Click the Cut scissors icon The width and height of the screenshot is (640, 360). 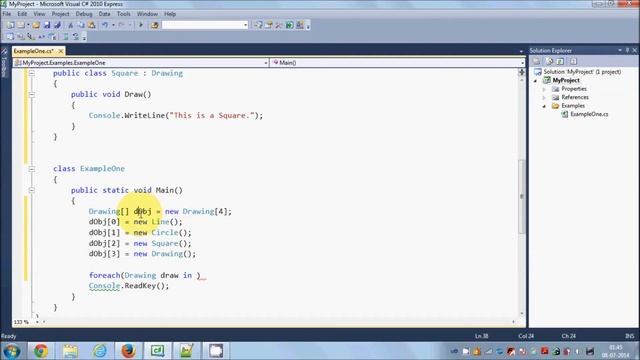71,25
